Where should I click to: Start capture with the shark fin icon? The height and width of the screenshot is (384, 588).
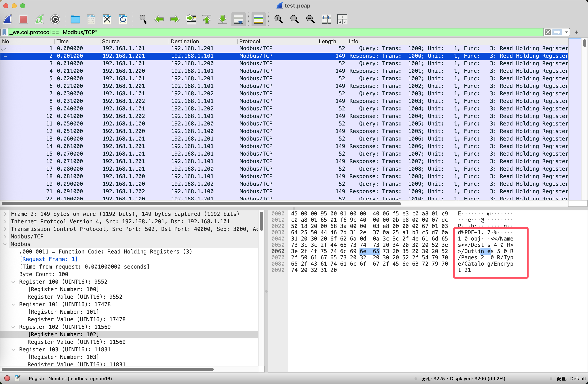[8, 19]
